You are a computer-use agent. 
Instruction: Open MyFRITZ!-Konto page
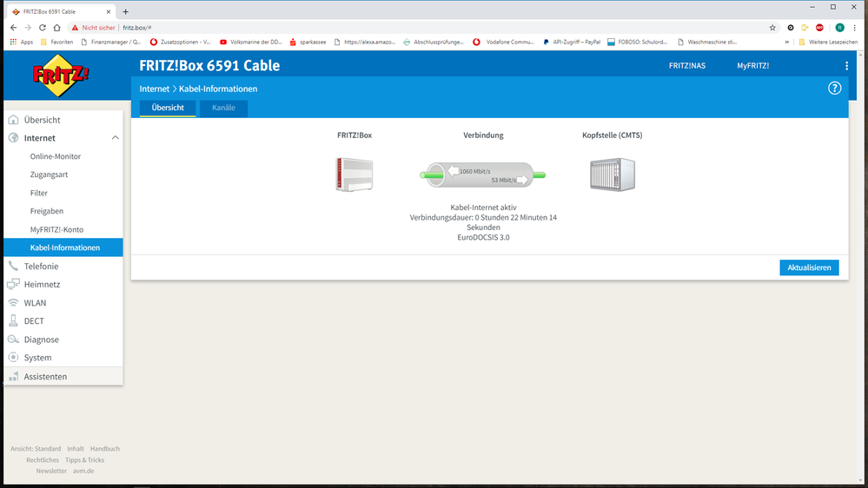56,229
